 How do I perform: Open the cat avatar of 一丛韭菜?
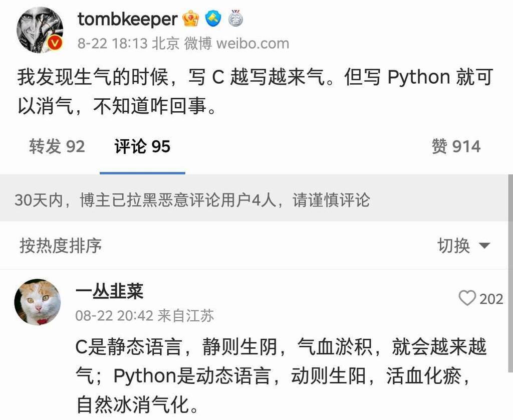coord(38,302)
